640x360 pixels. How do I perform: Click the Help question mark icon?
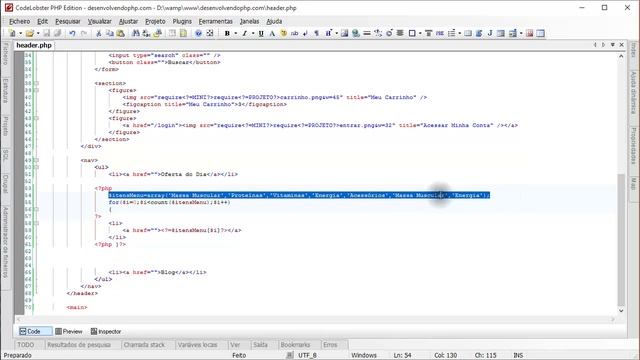(x=198, y=33)
